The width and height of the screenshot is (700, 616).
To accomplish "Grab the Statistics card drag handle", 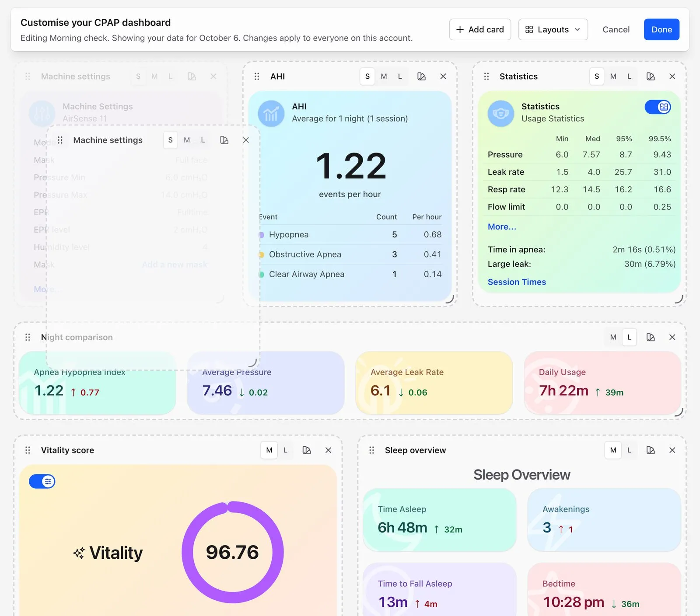I will tap(486, 77).
